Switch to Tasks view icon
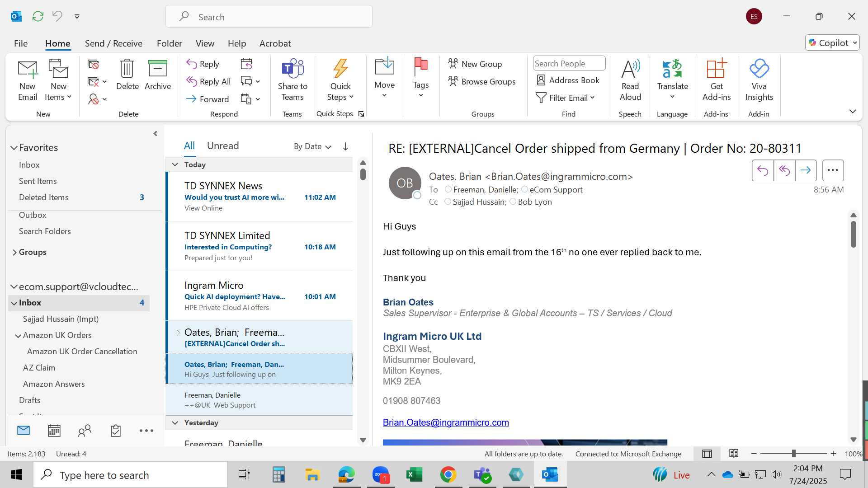This screenshot has width=868, height=488. click(x=116, y=431)
